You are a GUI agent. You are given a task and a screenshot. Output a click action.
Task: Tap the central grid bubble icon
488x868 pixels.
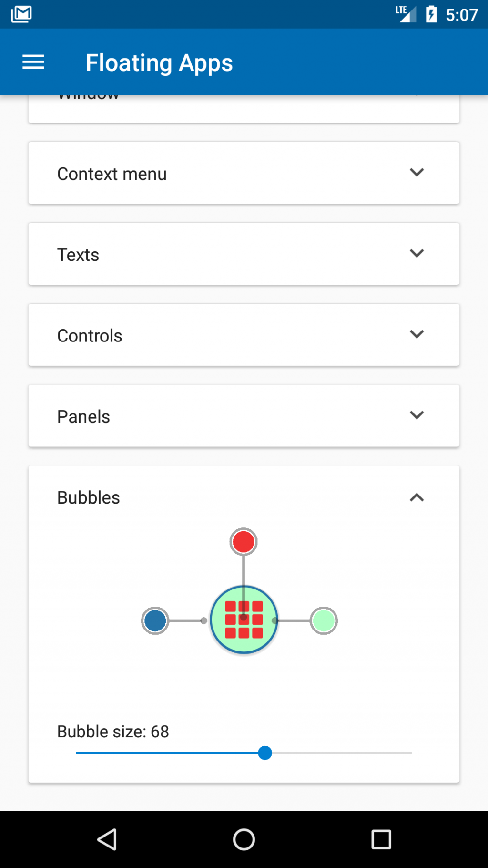(x=244, y=620)
